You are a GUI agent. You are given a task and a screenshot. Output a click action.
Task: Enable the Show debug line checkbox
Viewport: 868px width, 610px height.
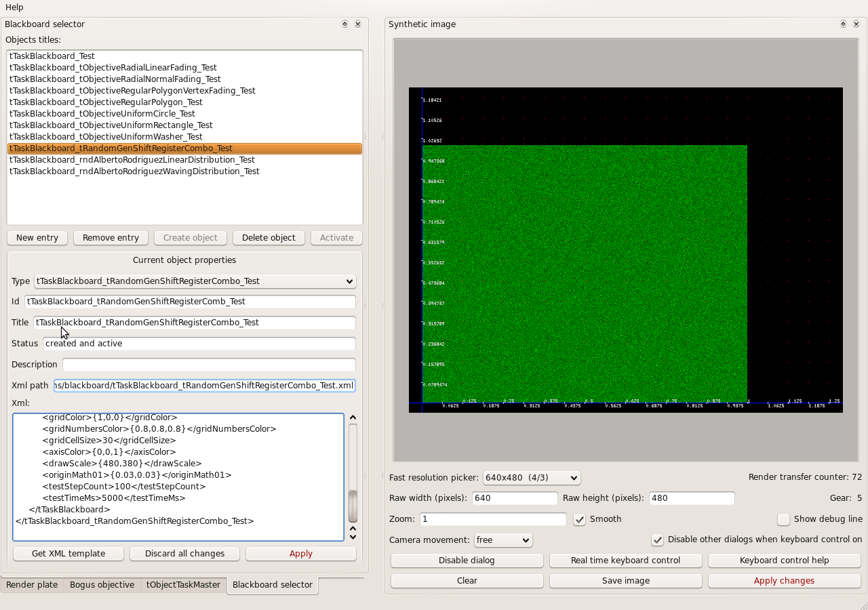pos(784,520)
